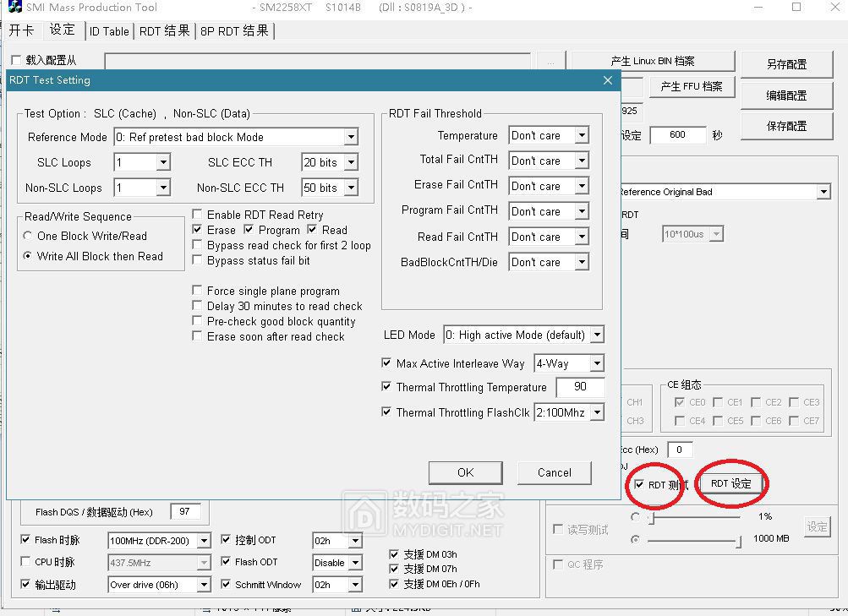Select Write All Block then Read option

pos(28,255)
